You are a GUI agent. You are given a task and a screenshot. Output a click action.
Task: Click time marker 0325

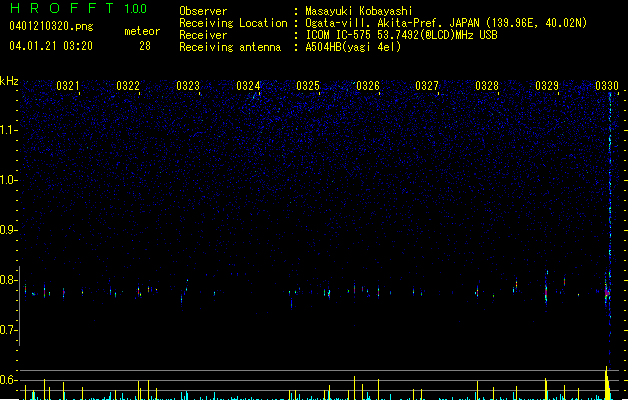308,85
